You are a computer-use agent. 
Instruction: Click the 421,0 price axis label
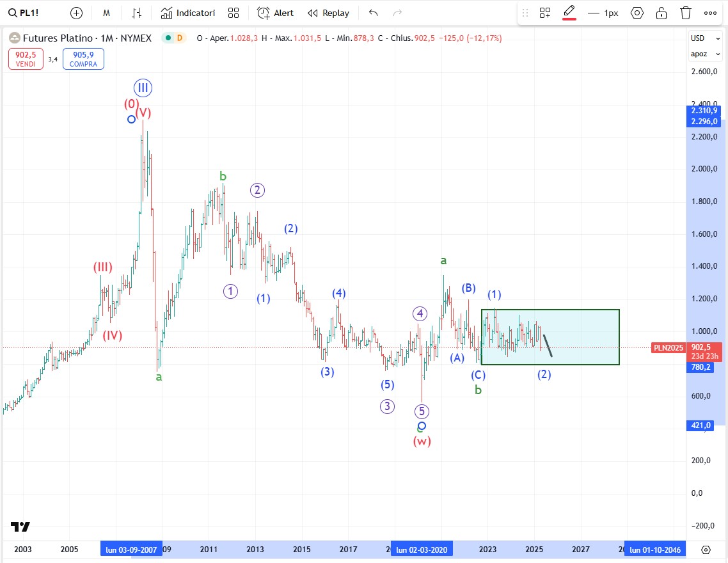[x=700, y=425]
